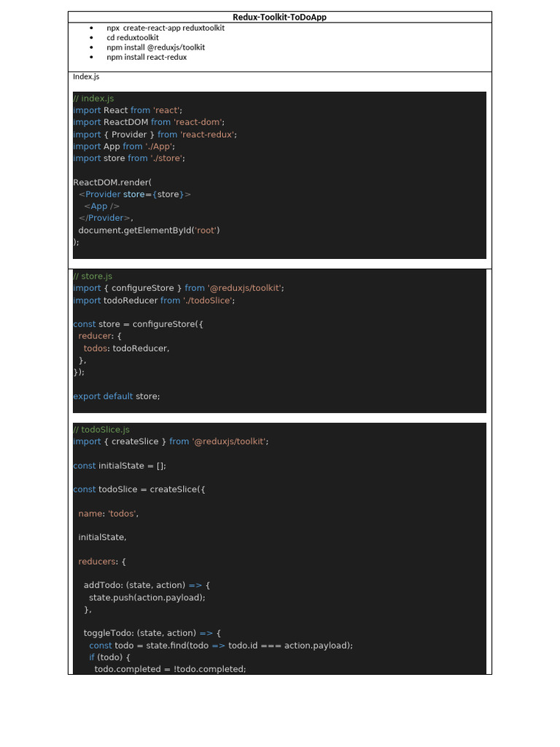Click the addTodo reducer definition line
This screenshot has height=747, width=560.
[x=147, y=585]
